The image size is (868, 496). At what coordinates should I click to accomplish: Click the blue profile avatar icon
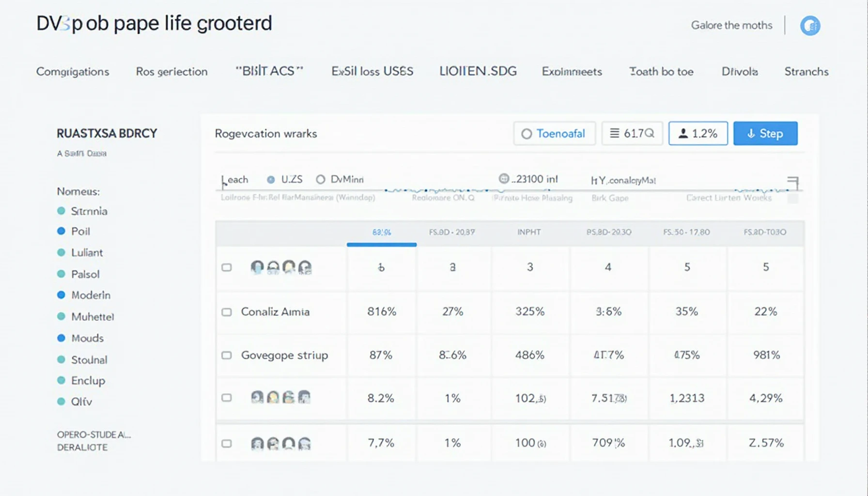(810, 26)
